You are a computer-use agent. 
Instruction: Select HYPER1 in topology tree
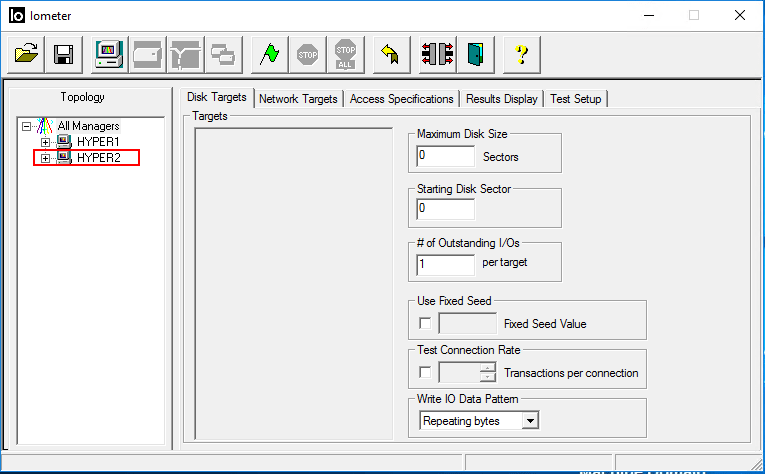pos(98,142)
